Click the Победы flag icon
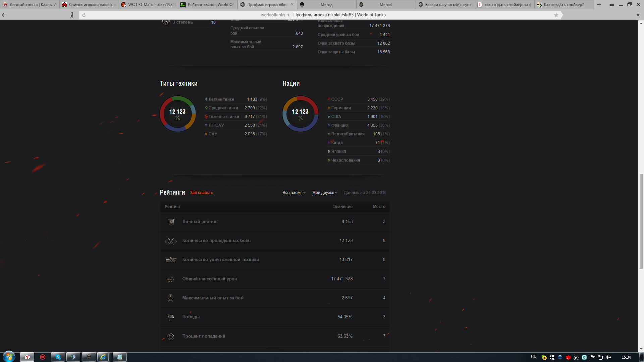The image size is (644, 362). [x=171, y=317]
